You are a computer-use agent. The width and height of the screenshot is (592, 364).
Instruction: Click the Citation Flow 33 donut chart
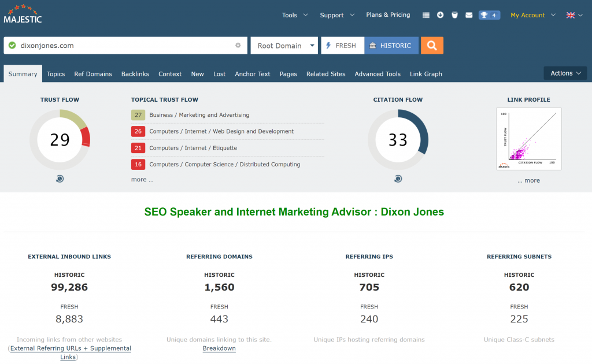pyautogui.click(x=398, y=140)
